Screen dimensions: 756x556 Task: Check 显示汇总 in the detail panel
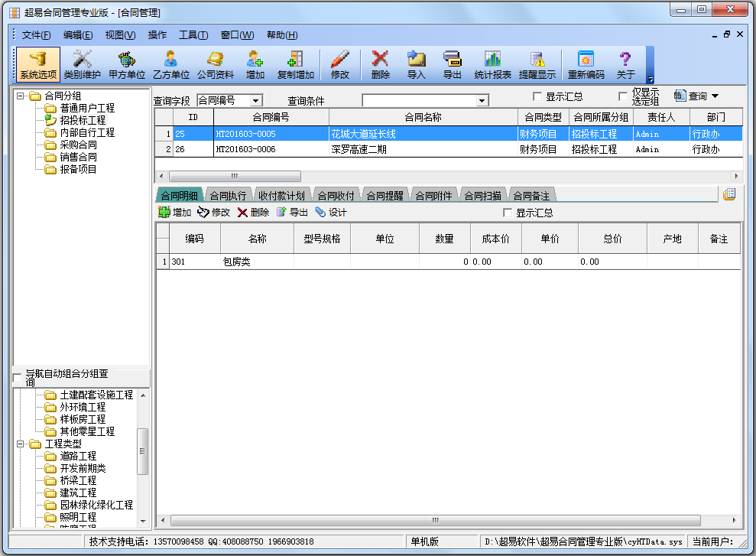(x=508, y=213)
